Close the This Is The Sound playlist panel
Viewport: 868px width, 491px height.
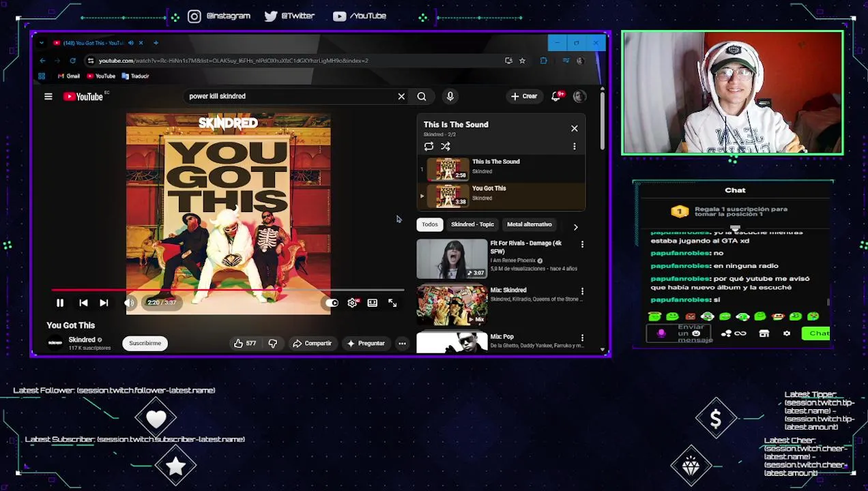[x=574, y=128]
